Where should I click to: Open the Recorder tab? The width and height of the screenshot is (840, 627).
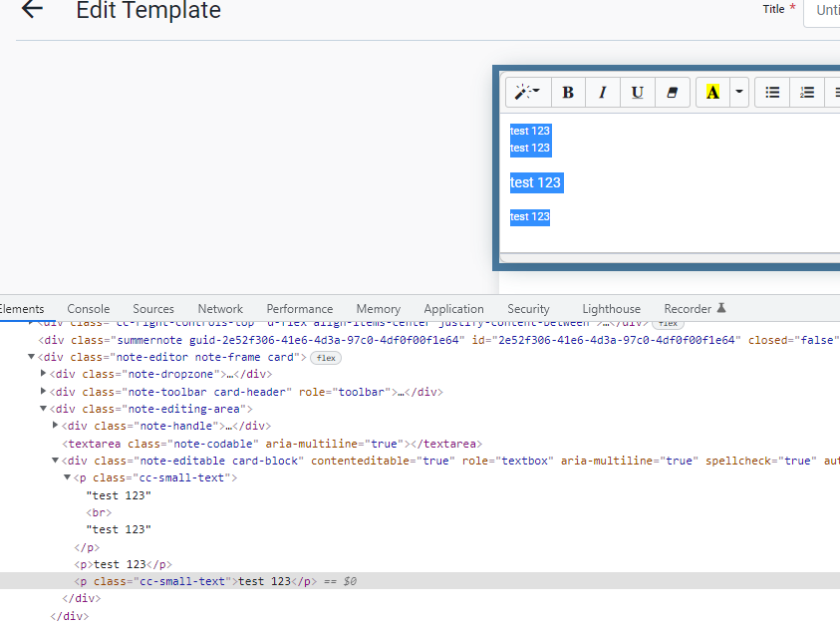pyautogui.click(x=688, y=309)
